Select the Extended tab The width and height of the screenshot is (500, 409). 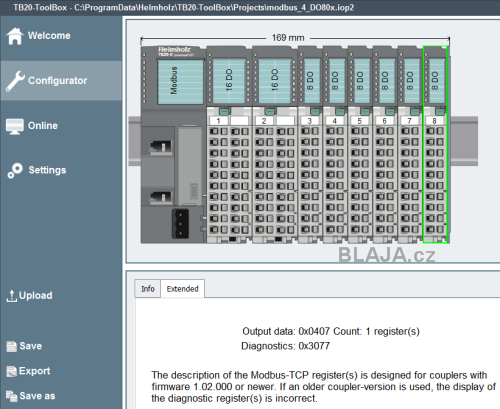(182, 289)
